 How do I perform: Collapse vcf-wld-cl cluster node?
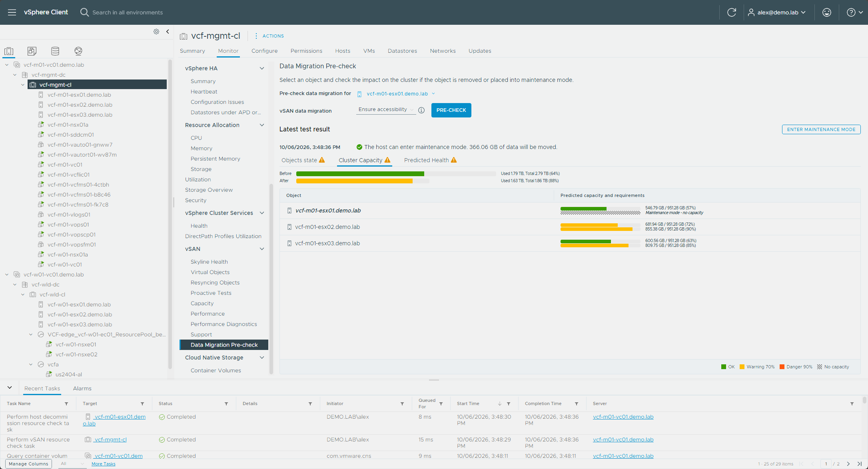[x=23, y=294]
